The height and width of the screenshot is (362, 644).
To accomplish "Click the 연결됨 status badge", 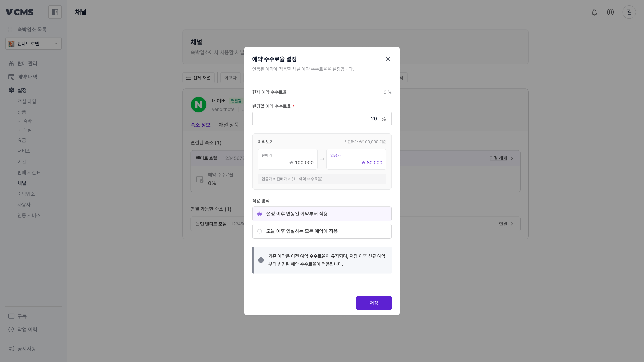I will [236, 101].
